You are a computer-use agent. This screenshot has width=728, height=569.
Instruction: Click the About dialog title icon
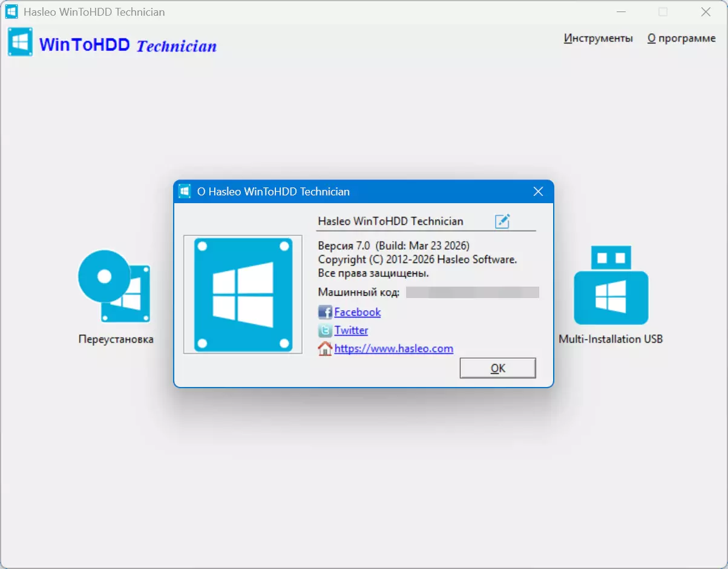click(185, 192)
